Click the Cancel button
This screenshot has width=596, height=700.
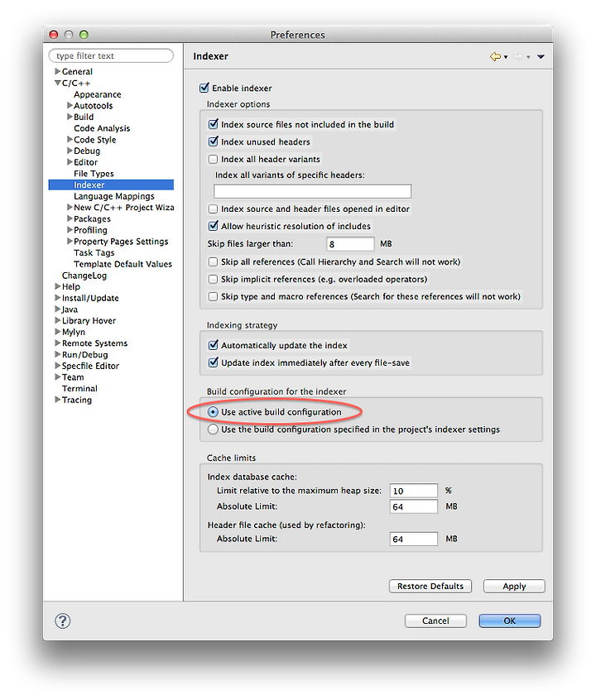(x=435, y=621)
